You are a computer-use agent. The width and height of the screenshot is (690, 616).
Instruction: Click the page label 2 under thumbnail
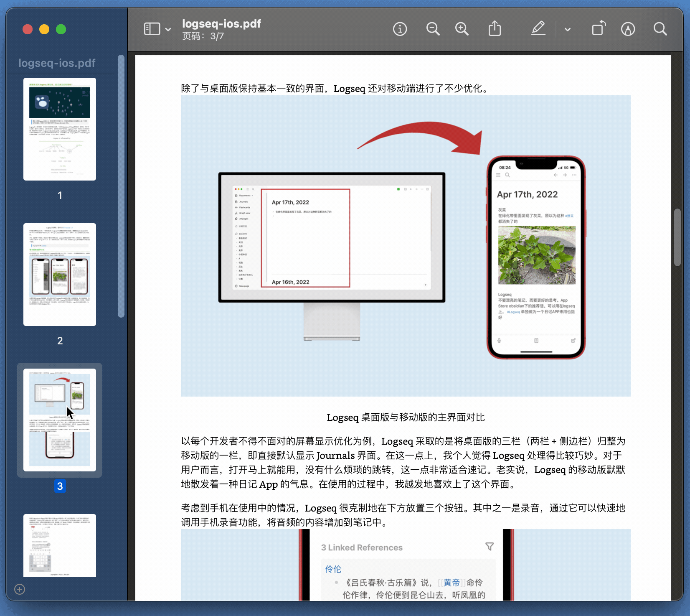coord(60,341)
